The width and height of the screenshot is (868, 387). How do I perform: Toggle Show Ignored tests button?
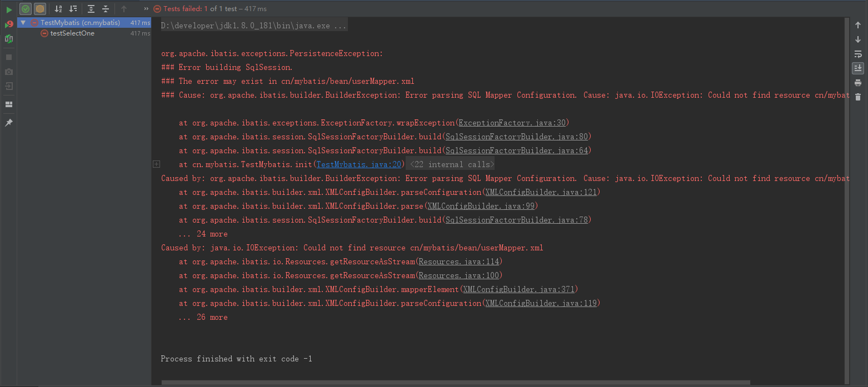point(40,9)
